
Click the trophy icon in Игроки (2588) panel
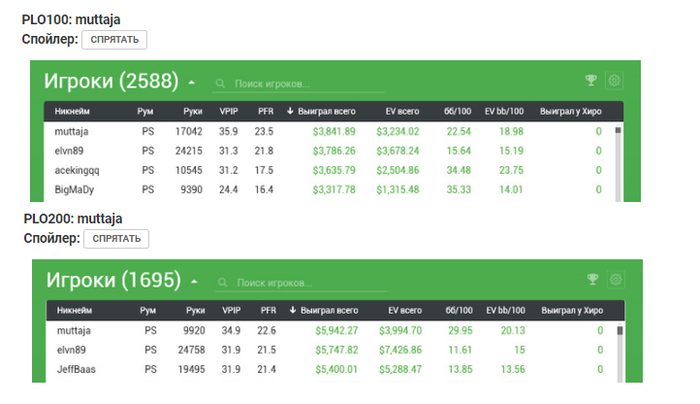click(591, 81)
